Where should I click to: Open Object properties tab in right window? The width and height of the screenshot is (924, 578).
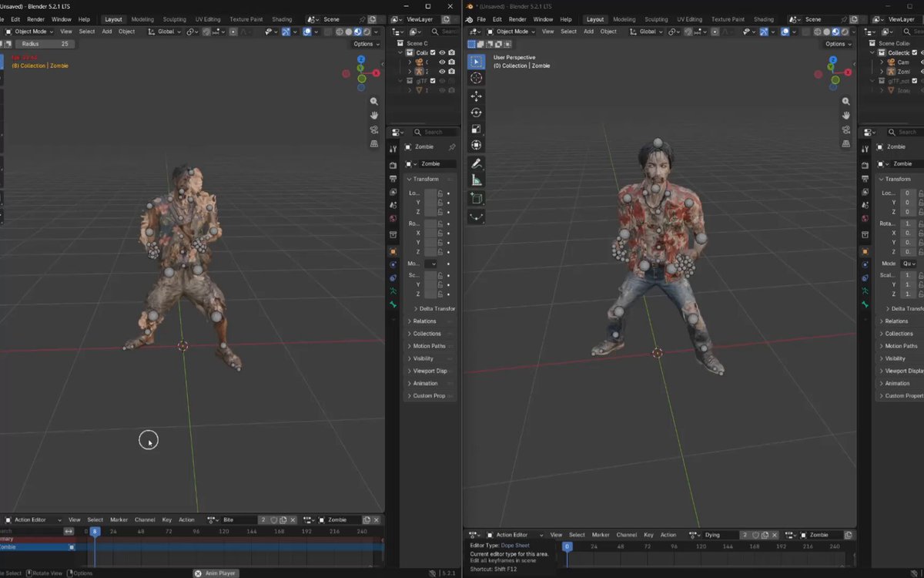(x=865, y=251)
